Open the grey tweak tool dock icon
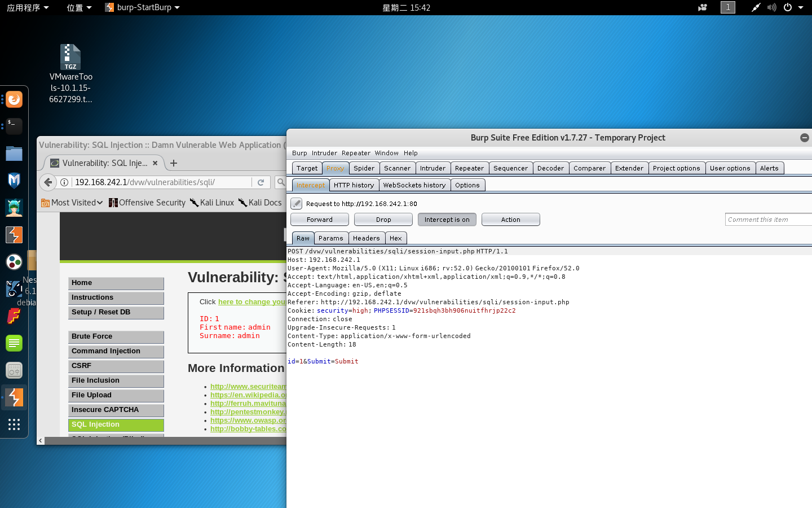This screenshot has height=508, width=812. [x=14, y=370]
